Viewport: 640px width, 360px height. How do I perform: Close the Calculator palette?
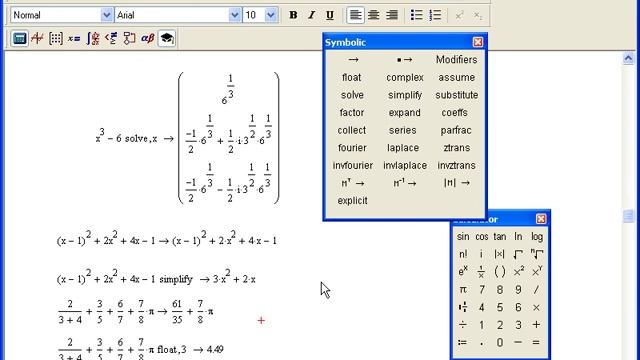coord(541,219)
